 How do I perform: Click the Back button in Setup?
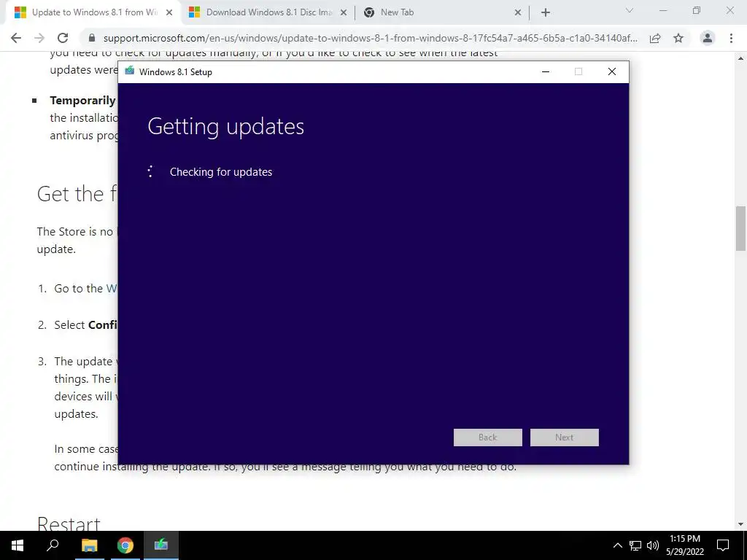(x=488, y=437)
